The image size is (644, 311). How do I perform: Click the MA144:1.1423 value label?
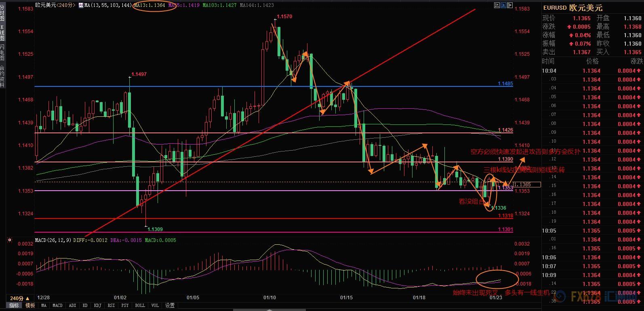tap(257, 5)
